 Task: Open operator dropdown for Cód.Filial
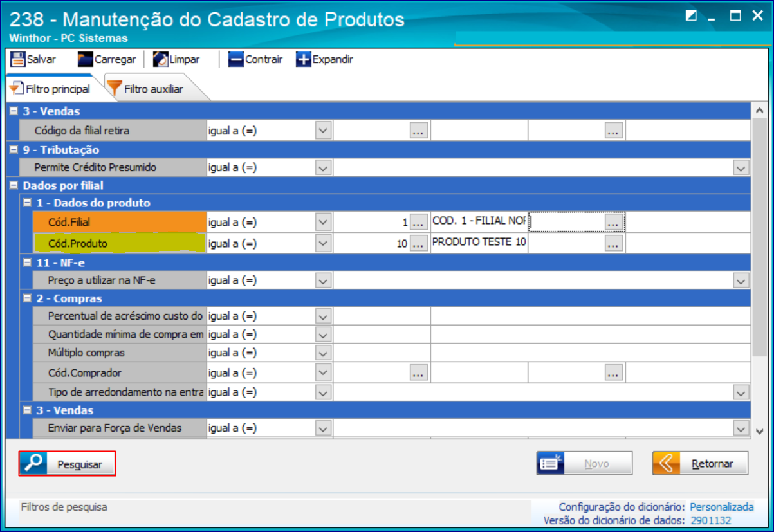point(323,222)
